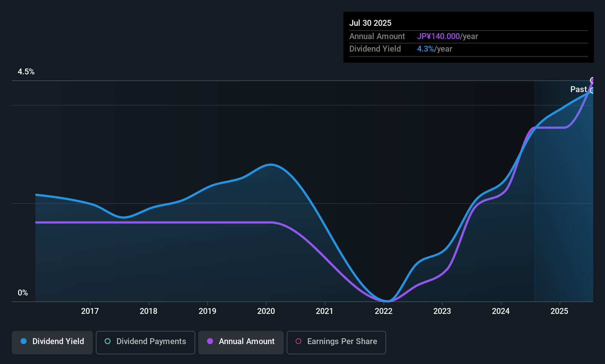
Task: Click the "Past" region label
Action: coord(578,90)
